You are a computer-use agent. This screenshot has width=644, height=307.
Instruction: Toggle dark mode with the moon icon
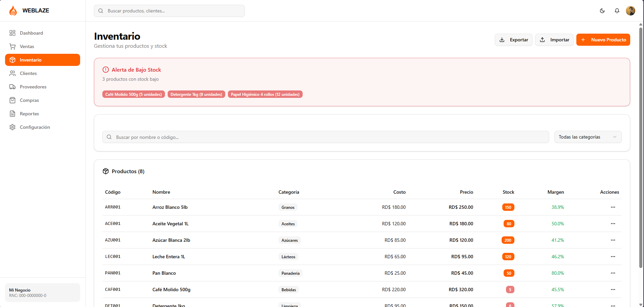click(x=602, y=11)
